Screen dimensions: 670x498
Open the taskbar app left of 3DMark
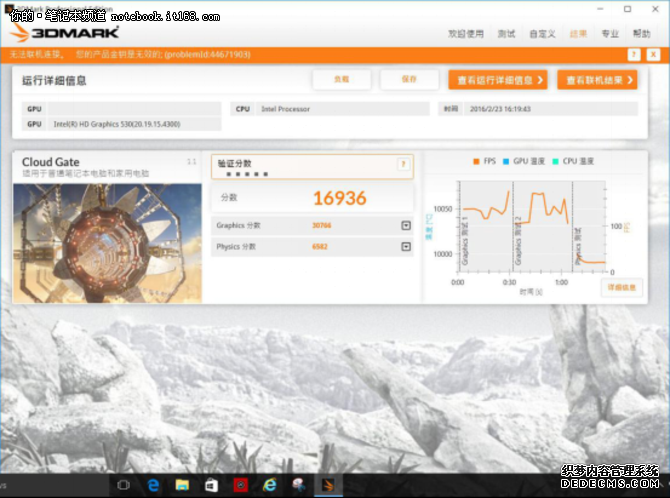[299, 485]
